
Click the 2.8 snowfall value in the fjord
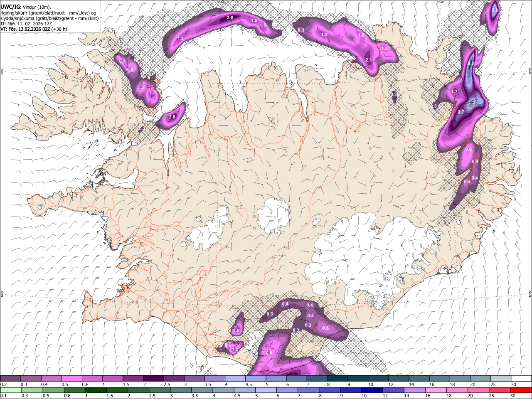pyautogui.click(x=172, y=117)
